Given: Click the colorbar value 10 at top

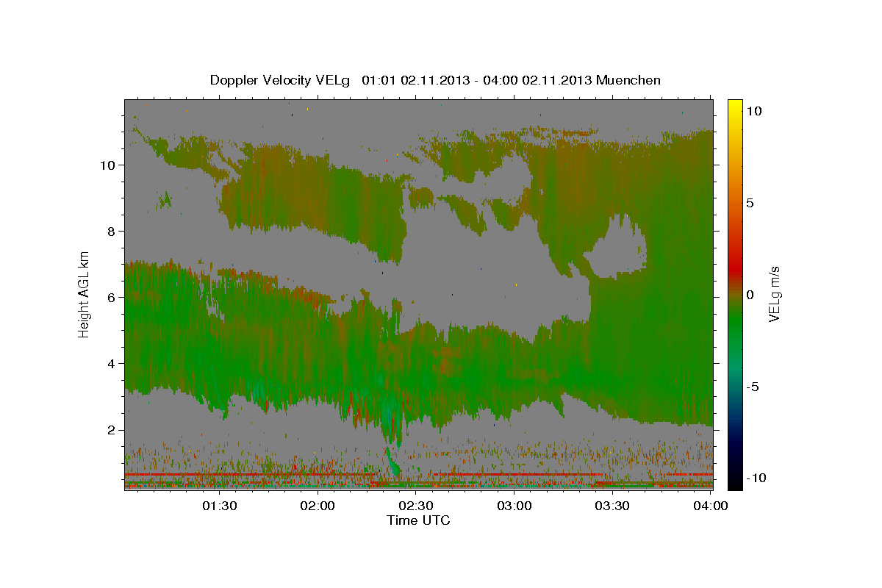Looking at the screenshot, I should (x=755, y=111).
